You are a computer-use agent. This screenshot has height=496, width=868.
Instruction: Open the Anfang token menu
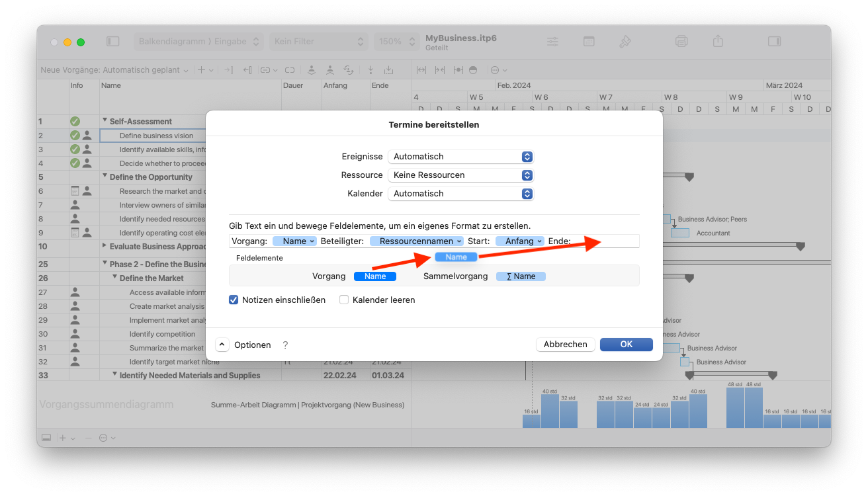coord(520,241)
